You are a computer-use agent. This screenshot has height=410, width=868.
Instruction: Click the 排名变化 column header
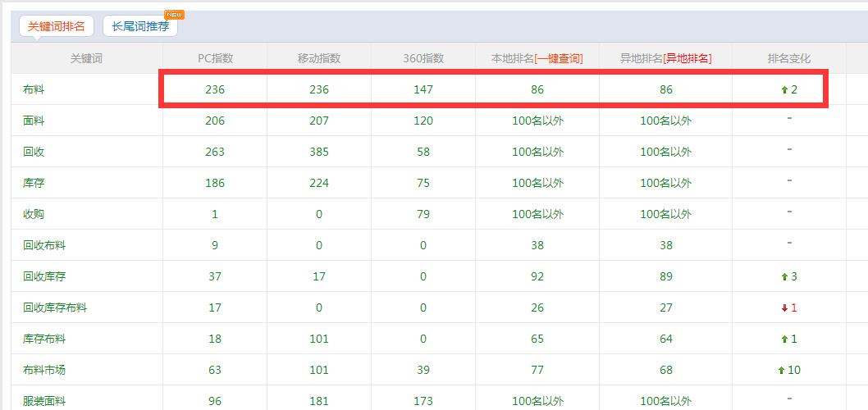tap(788, 58)
